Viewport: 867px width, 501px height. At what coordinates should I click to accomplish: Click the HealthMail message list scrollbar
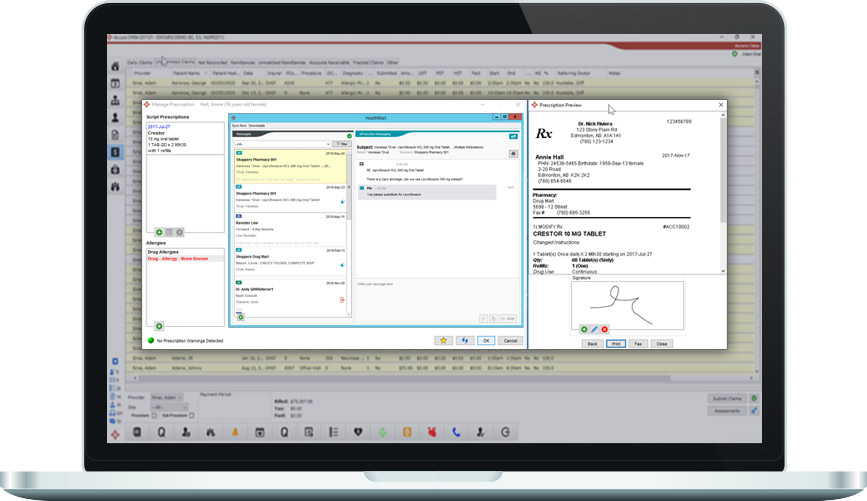(x=349, y=232)
